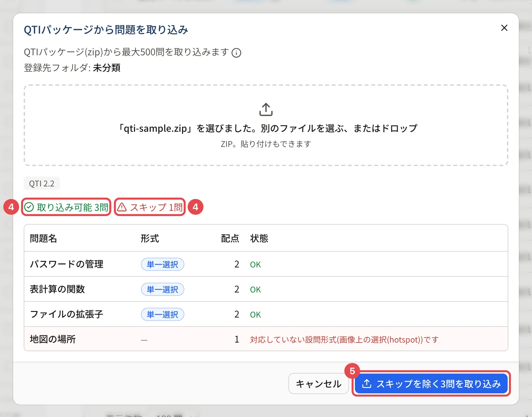Click the info icon beside 最大500問 text
Image resolution: width=532 pixels, height=417 pixels.
pyautogui.click(x=236, y=53)
